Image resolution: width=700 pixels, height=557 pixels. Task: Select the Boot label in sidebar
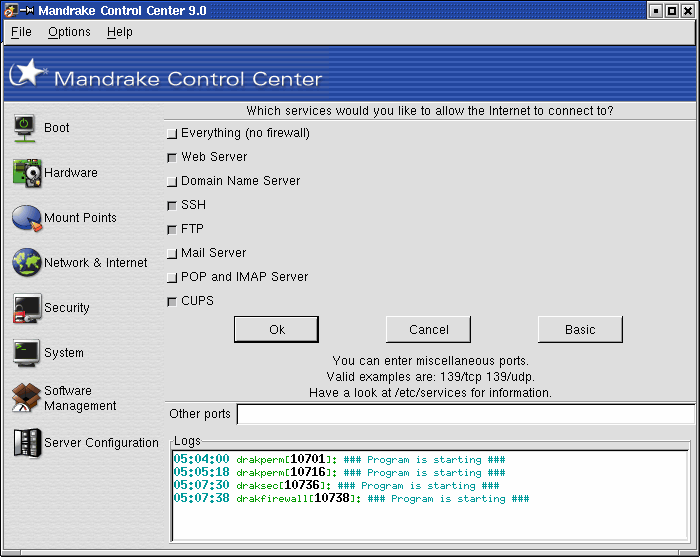pos(57,128)
